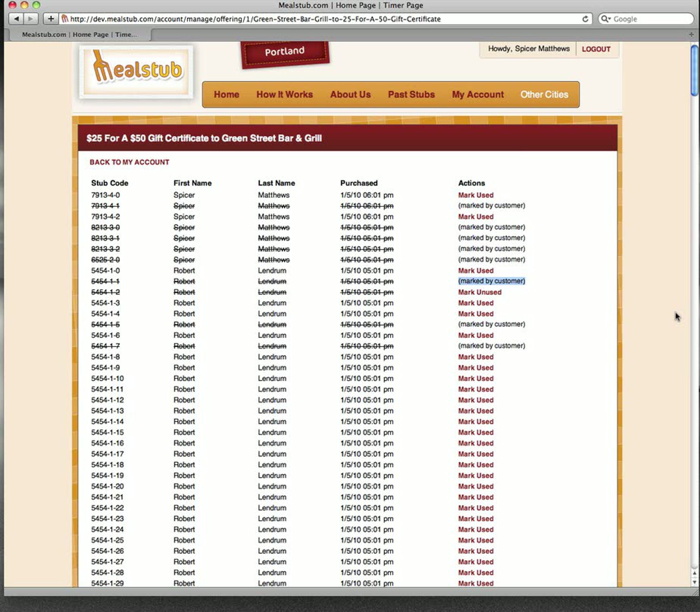Screen dimensions: 700x612
Task: Click the Last Name column header
Action: pyautogui.click(x=276, y=183)
